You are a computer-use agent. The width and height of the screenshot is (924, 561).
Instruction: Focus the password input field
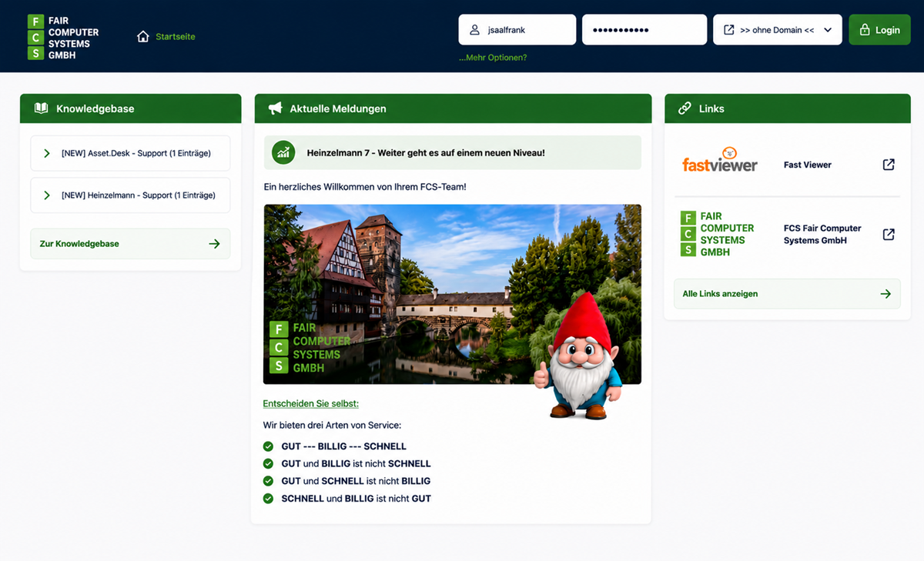pos(644,30)
